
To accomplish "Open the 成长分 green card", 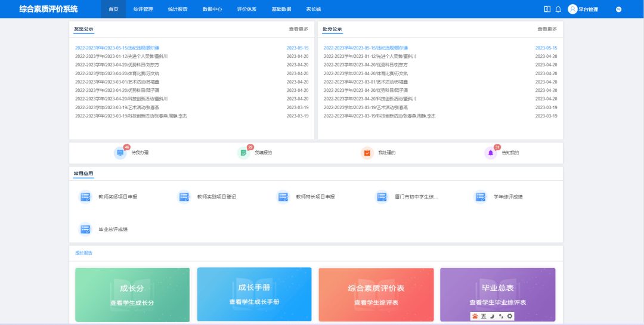I will pyautogui.click(x=132, y=295).
